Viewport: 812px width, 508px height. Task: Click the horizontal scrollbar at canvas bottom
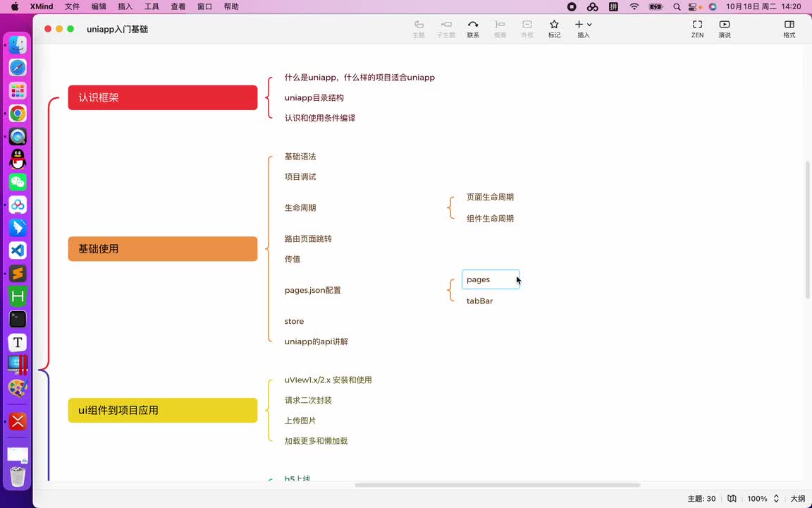pos(497,485)
